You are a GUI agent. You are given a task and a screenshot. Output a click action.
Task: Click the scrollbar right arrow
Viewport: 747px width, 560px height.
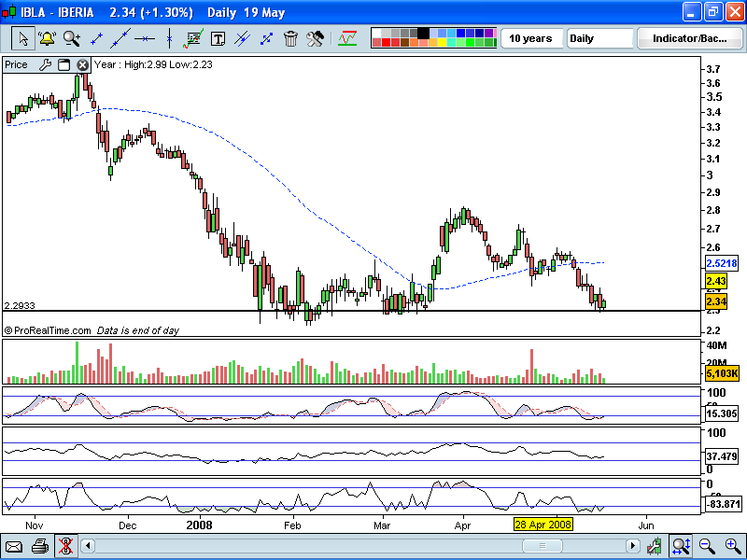coord(632,546)
